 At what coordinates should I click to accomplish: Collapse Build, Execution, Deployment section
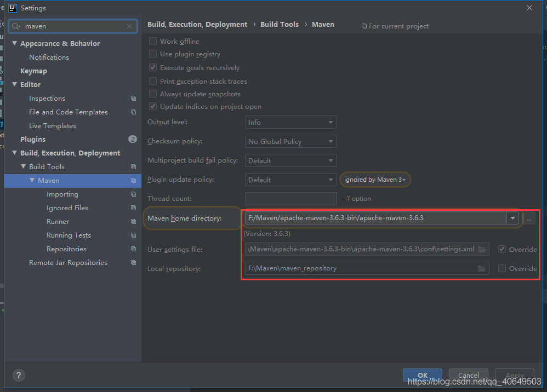tap(15, 153)
